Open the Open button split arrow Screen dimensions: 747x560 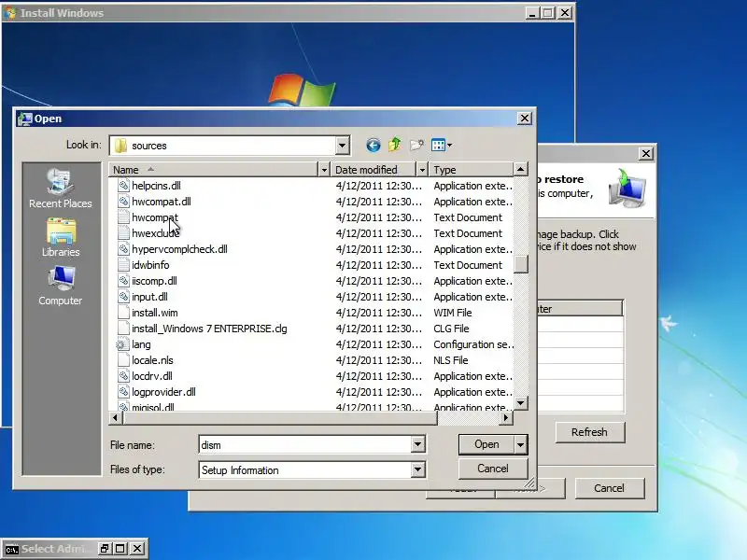pos(521,445)
